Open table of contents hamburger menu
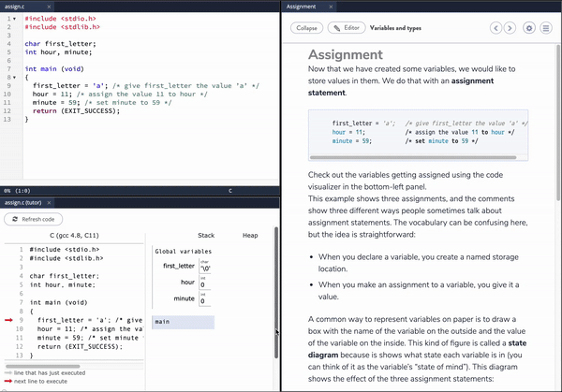This screenshot has width=562, height=392. (x=546, y=28)
